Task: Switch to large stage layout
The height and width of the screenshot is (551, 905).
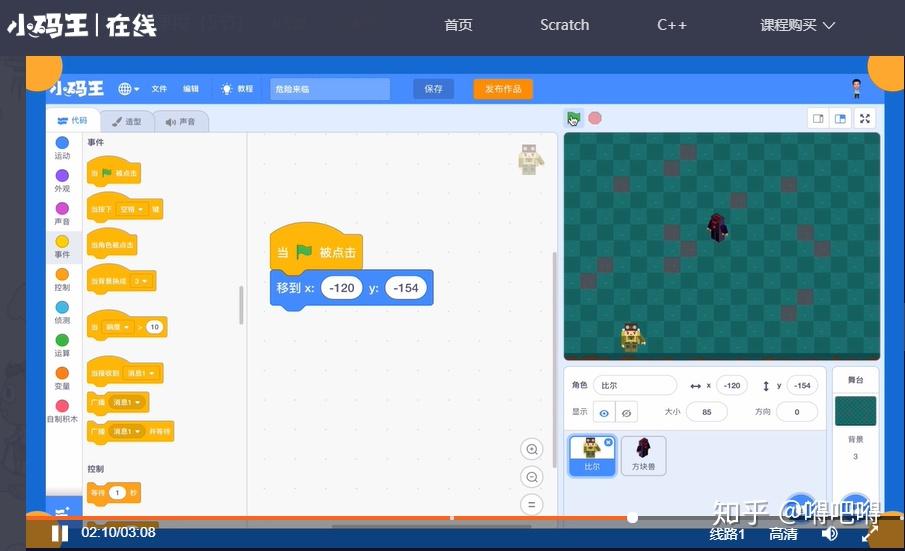Action: [840, 118]
